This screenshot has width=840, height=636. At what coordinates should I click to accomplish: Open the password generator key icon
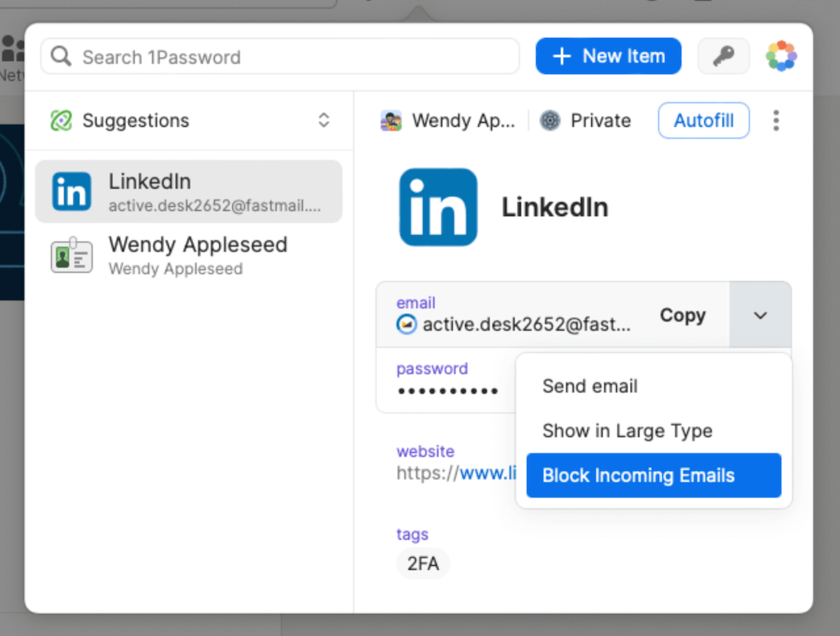pyautogui.click(x=723, y=56)
